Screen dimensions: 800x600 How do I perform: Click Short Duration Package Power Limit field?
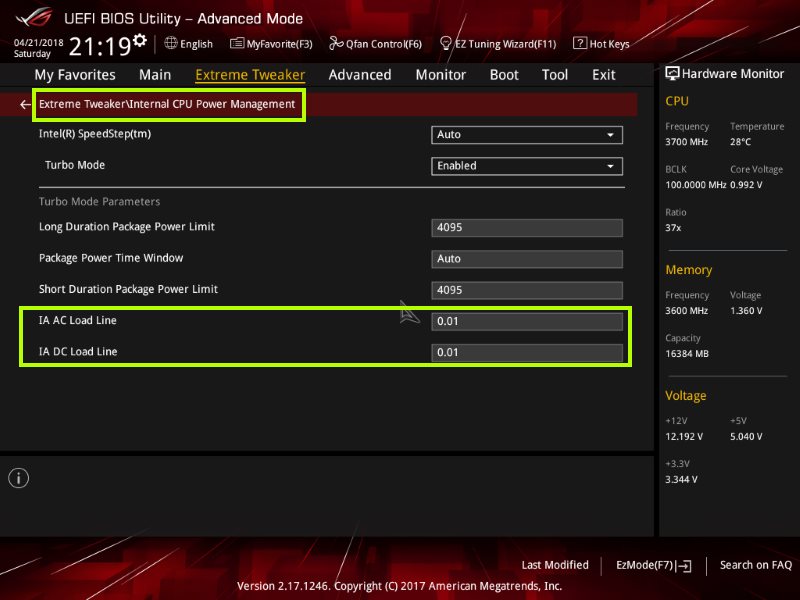527,290
